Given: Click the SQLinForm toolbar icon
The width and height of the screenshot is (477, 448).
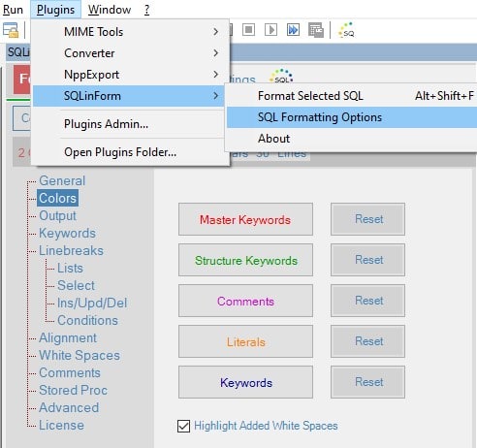Looking at the screenshot, I should click(x=346, y=30).
